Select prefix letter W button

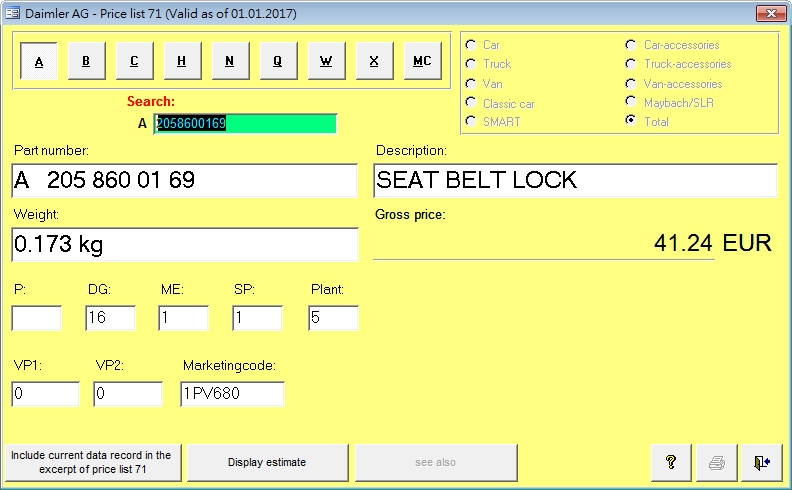click(x=326, y=61)
